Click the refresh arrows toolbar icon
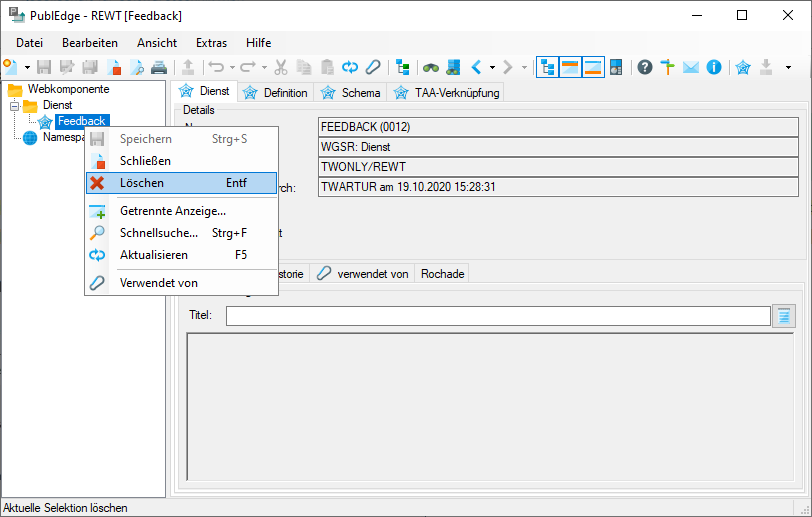This screenshot has height=517, width=812. pyautogui.click(x=350, y=67)
